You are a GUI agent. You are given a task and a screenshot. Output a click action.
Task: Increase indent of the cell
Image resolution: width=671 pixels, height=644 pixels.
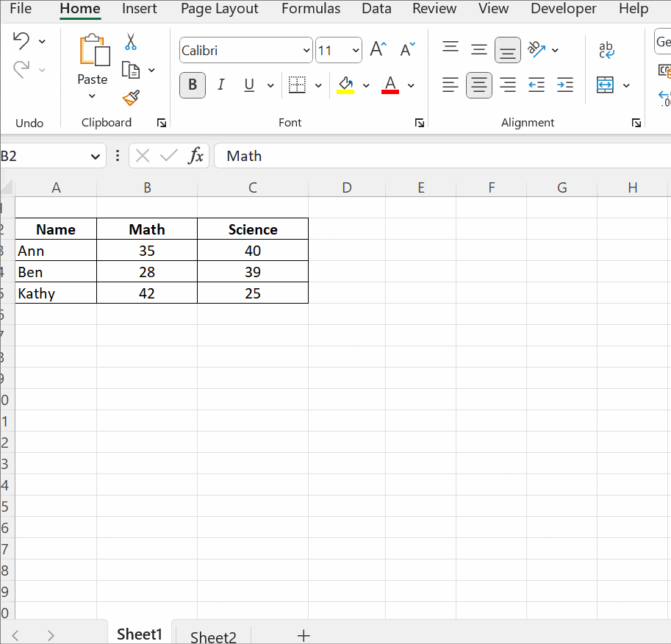coord(564,85)
